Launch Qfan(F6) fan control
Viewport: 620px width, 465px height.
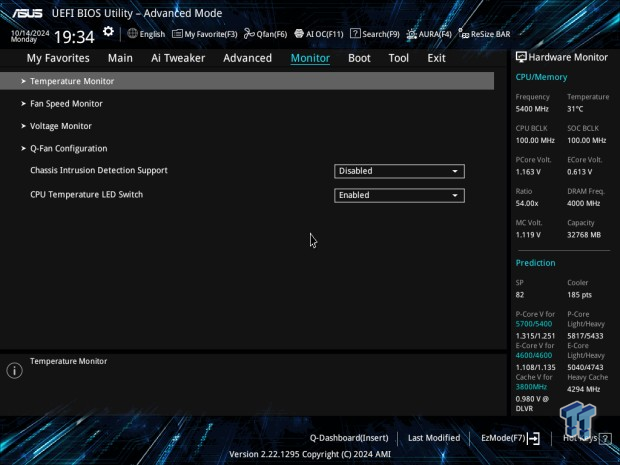(x=265, y=34)
